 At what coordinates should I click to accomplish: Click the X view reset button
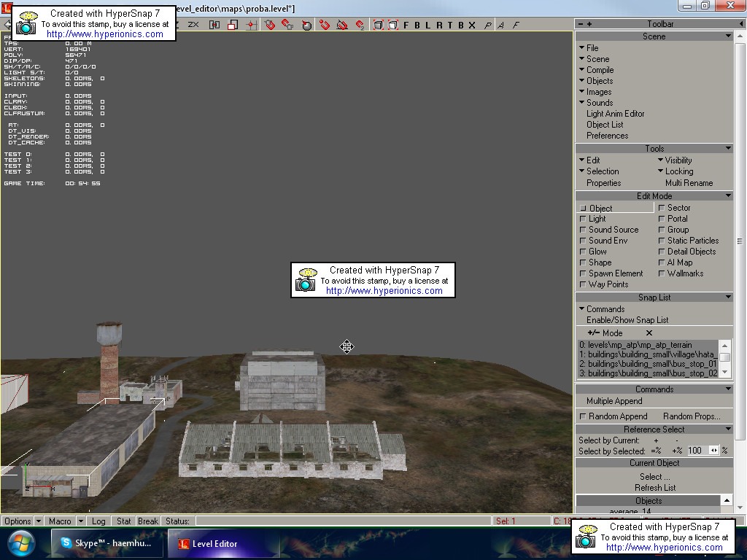(x=472, y=26)
